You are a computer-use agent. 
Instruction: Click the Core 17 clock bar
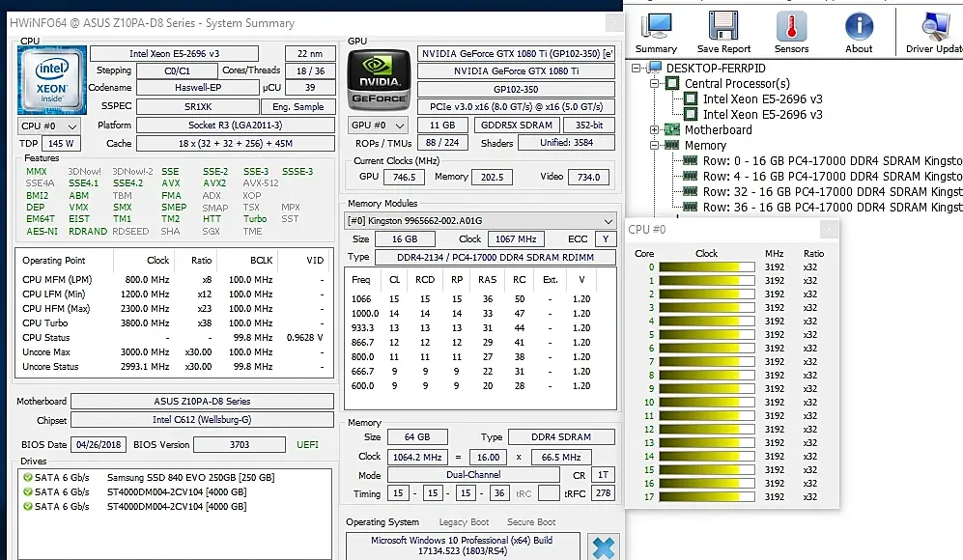click(707, 496)
